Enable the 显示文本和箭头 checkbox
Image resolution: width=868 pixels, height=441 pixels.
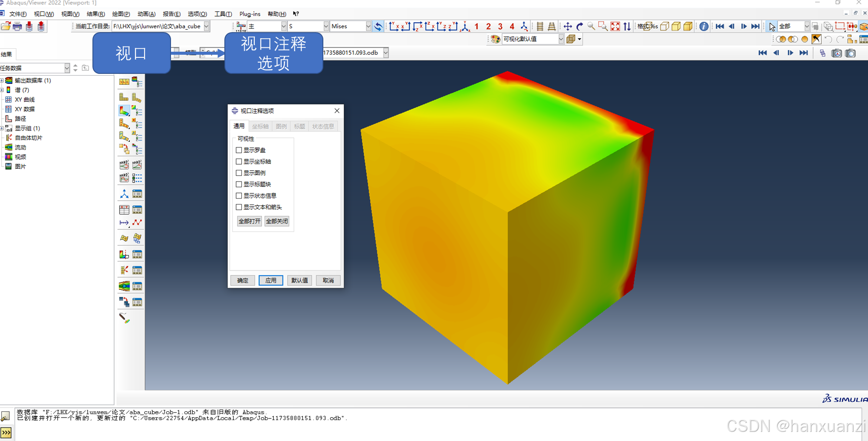239,207
